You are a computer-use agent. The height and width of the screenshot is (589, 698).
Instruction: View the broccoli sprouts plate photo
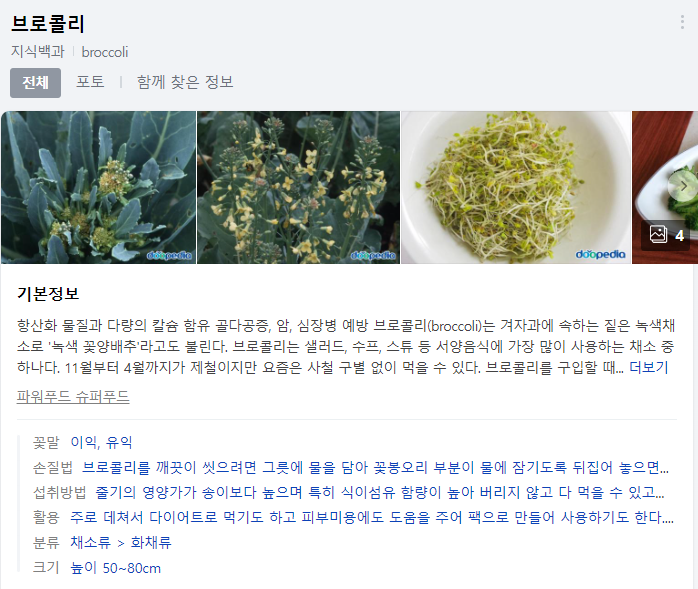pyautogui.click(x=516, y=187)
